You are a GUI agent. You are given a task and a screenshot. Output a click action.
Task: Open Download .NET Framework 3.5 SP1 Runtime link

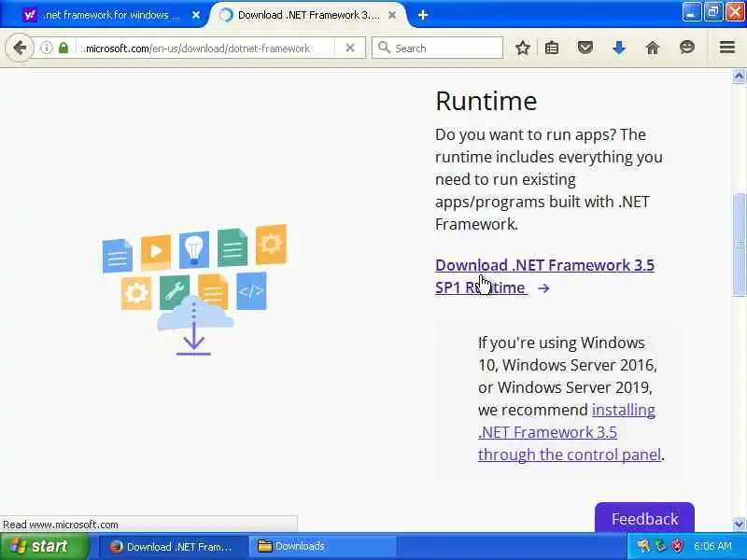(x=544, y=276)
